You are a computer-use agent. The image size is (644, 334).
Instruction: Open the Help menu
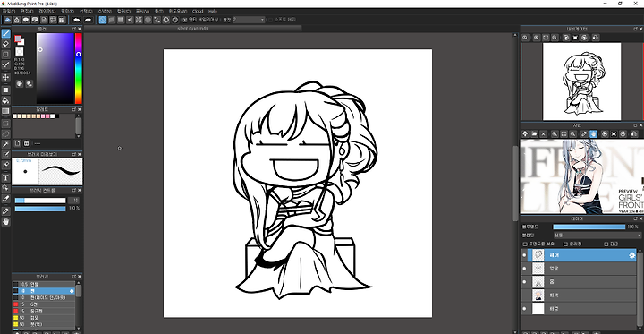pyautogui.click(x=213, y=12)
